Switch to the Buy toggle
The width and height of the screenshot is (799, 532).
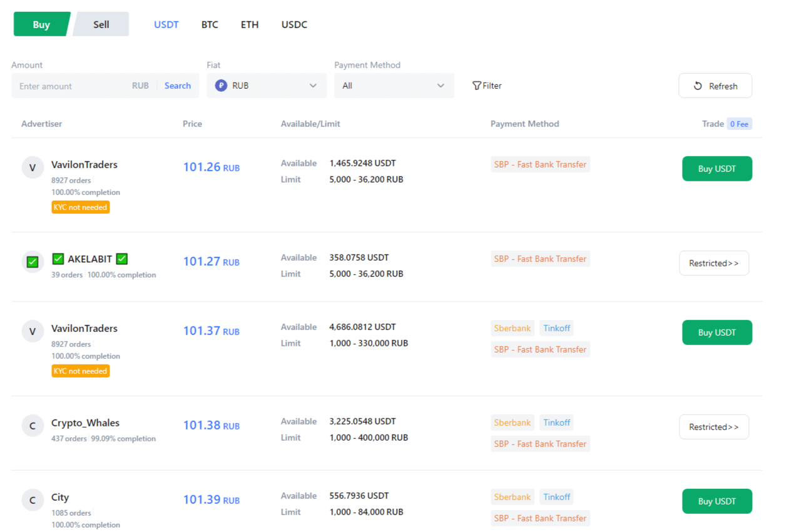pos(41,24)
